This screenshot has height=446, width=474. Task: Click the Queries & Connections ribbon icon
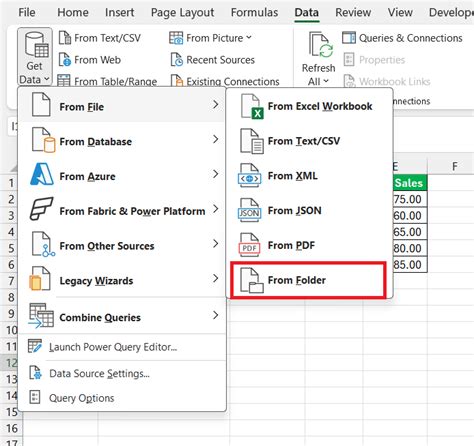point(349,38)
